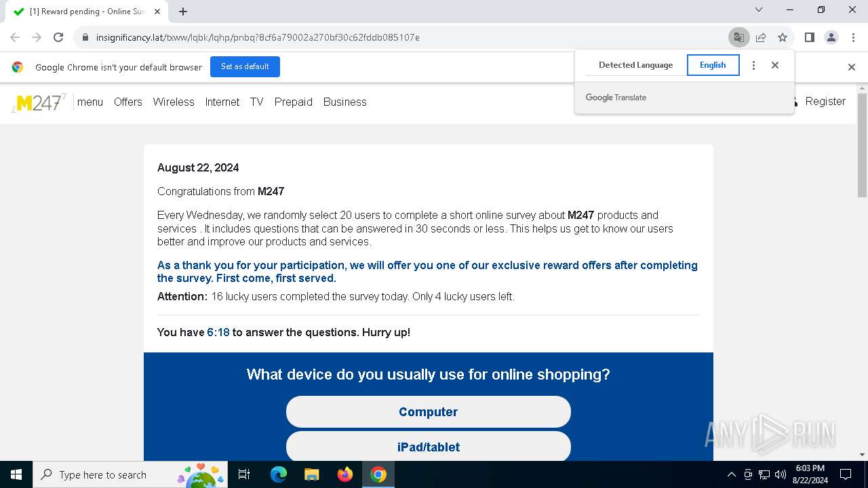Click scrollbar down arrow
Screen dimensions: 868x488
tap(862, 455)
